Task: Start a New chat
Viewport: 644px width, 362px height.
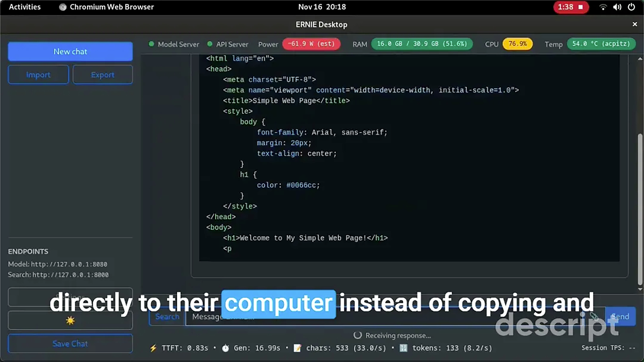Action: [x=70, y=51]
